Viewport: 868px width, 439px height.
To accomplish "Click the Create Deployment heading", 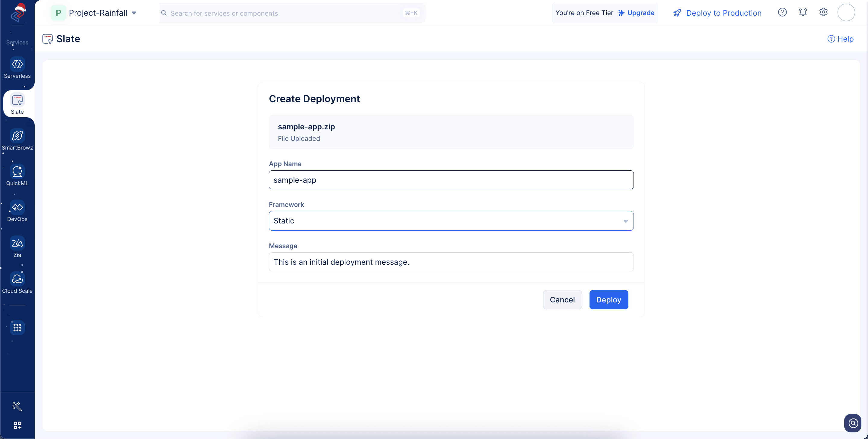I will 314,99.
